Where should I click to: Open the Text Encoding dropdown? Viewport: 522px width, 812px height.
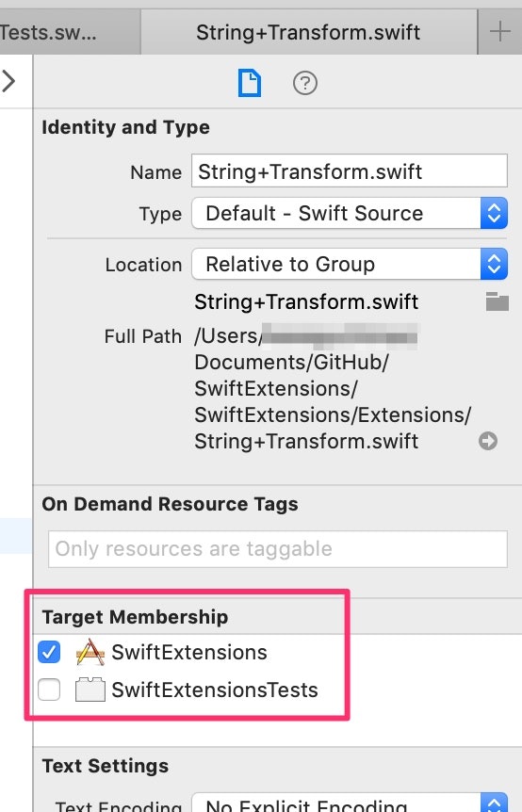click(x=350, y=803)
